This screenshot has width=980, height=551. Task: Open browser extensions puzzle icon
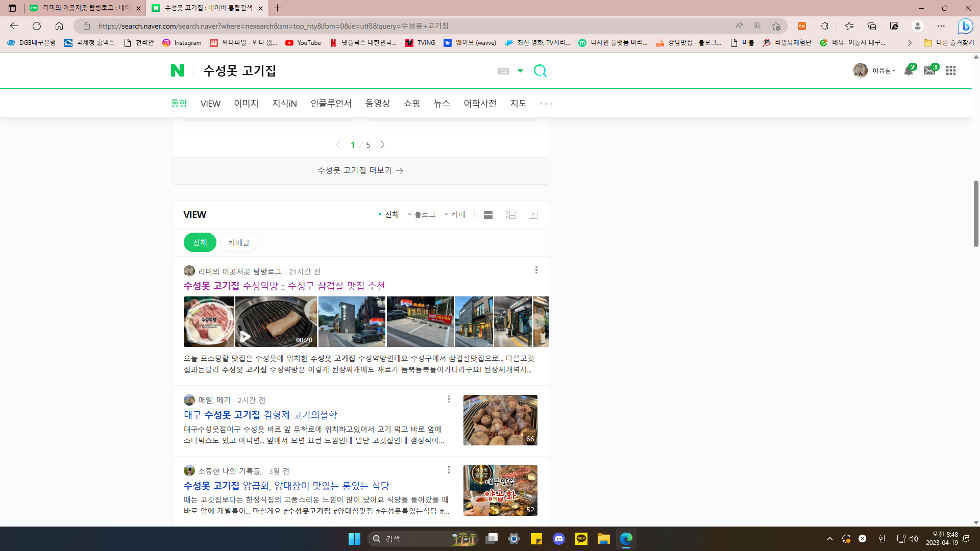pyautogui.click(x=824, y=26)
